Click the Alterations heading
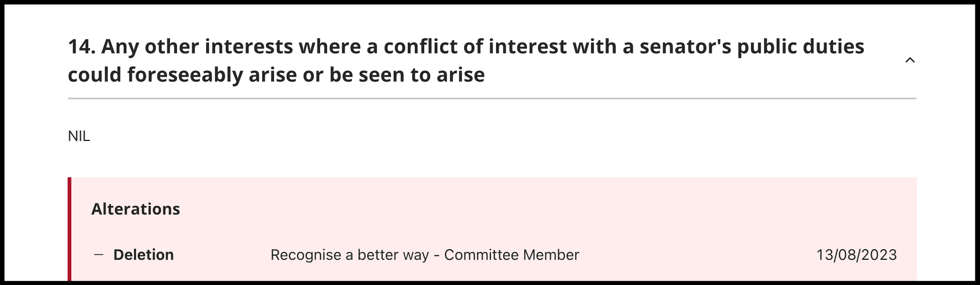This screenshot has width=980, height=285. [x=136, y=209]
